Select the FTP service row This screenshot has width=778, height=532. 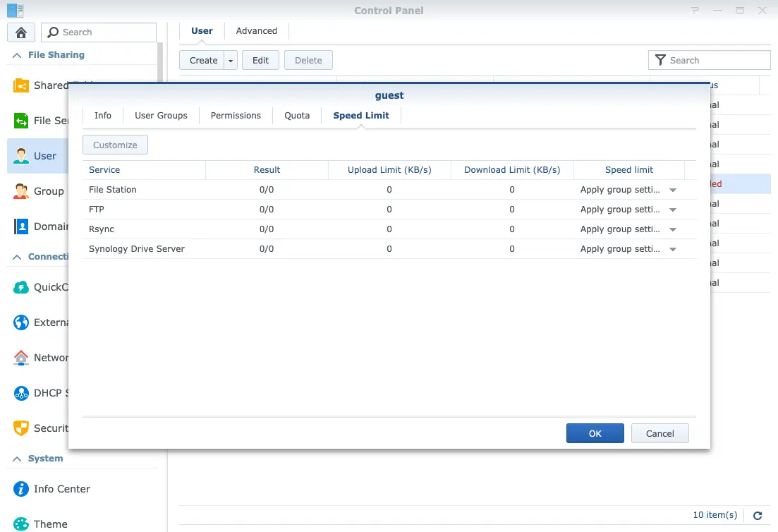pos(389,210)
